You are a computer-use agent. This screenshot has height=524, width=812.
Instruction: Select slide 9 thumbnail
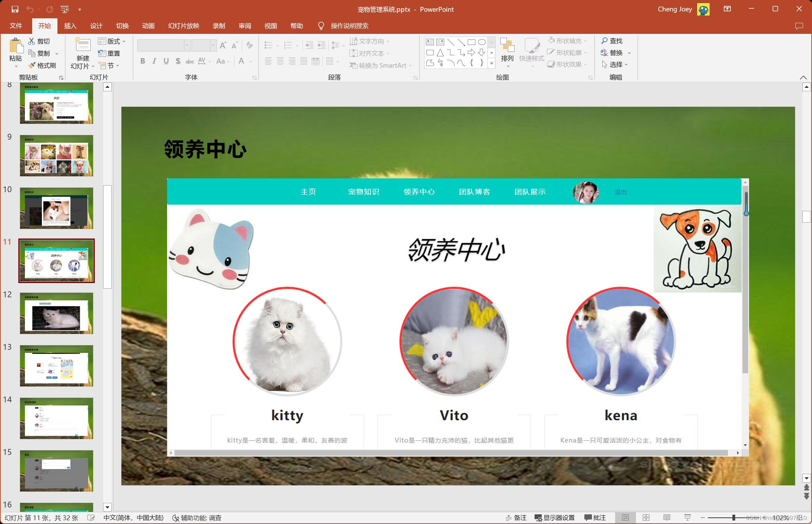coord(56,156)
